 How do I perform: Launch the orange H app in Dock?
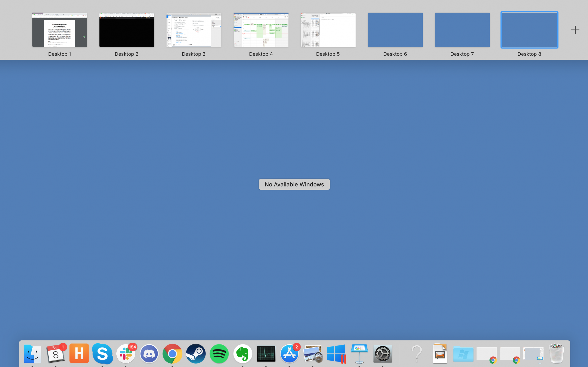(x=79, y=353)
